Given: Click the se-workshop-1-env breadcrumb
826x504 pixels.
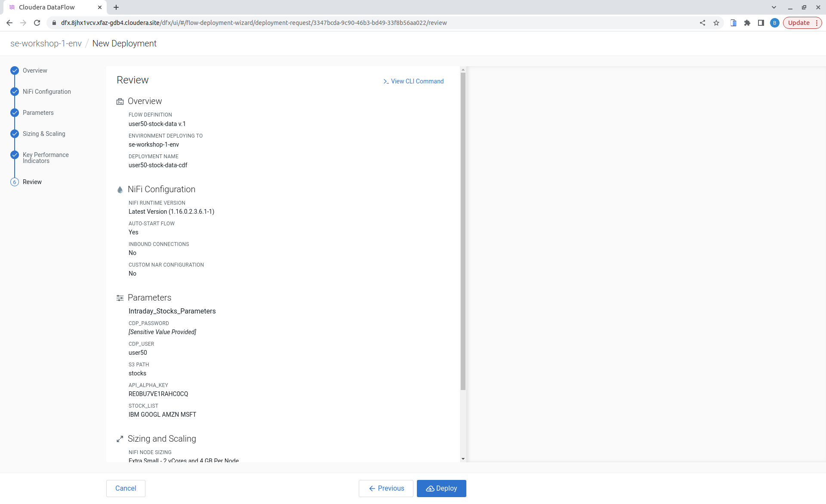Looking at the screenshot, I should tap(46, 43).
